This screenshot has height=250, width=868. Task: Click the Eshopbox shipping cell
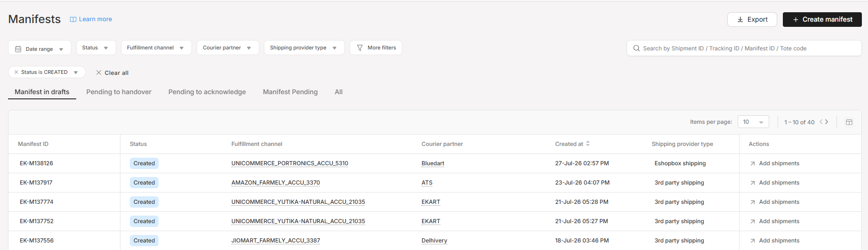pyautogui.click(x=680, y=163)
